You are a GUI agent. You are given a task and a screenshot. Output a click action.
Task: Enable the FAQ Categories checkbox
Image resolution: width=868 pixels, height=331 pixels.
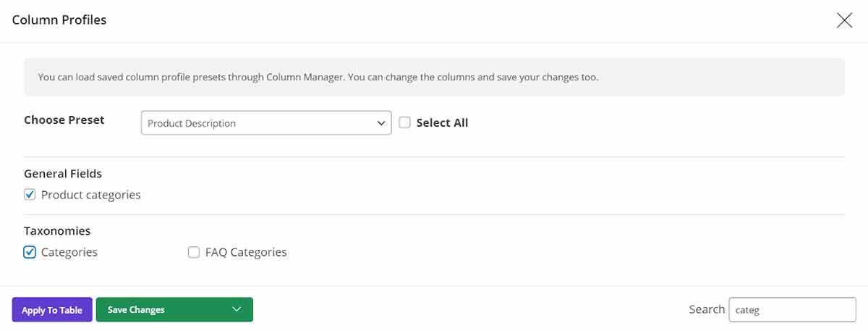[x=194, y=253]
